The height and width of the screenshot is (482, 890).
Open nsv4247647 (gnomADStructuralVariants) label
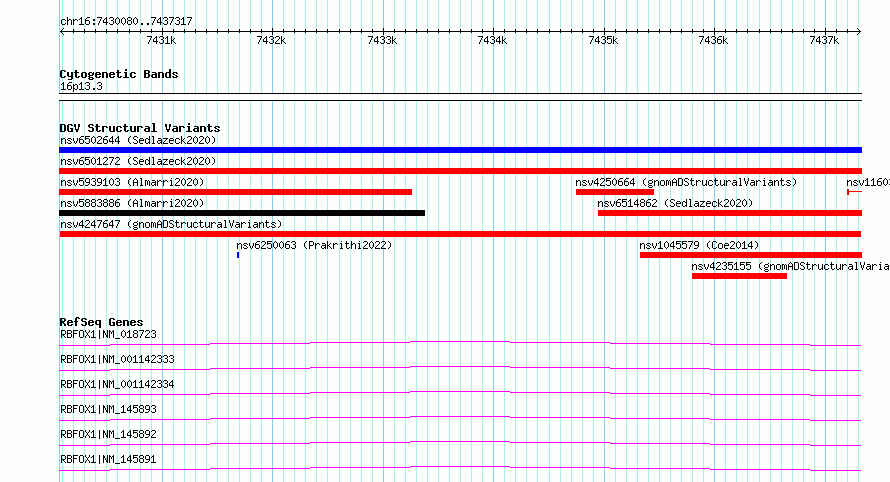pos(171,224)
